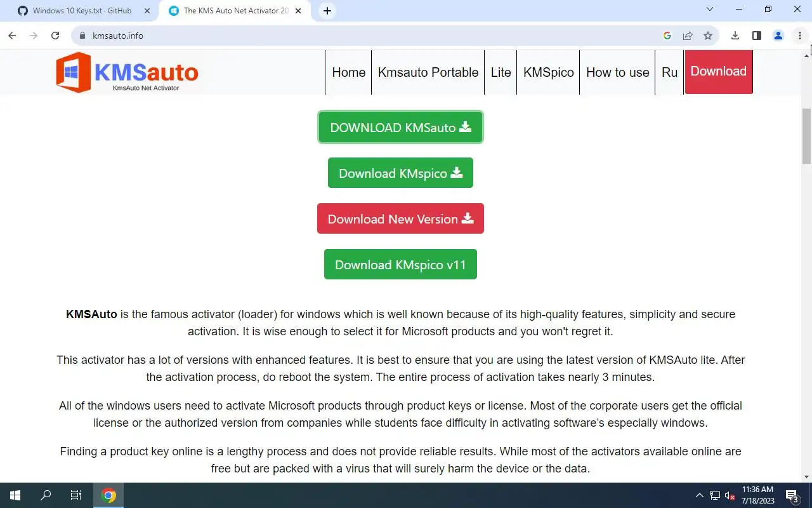Open taskbar search

46,495
